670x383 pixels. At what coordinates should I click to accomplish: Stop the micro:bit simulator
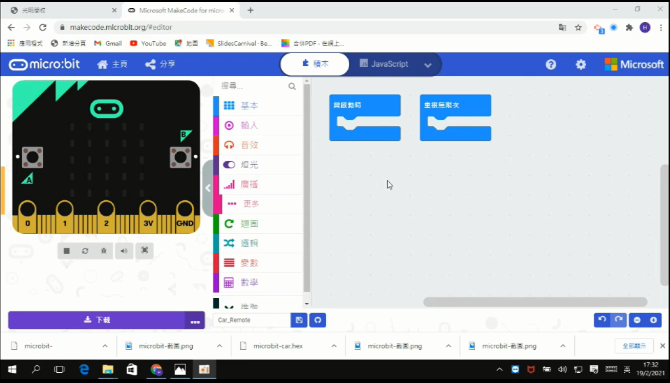(67, 251)
